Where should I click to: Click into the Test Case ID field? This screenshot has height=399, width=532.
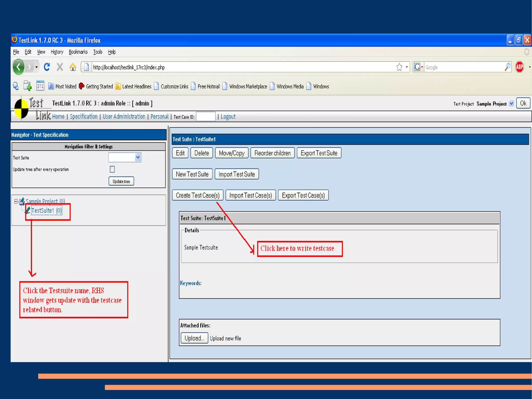click(x=205, y=116)
